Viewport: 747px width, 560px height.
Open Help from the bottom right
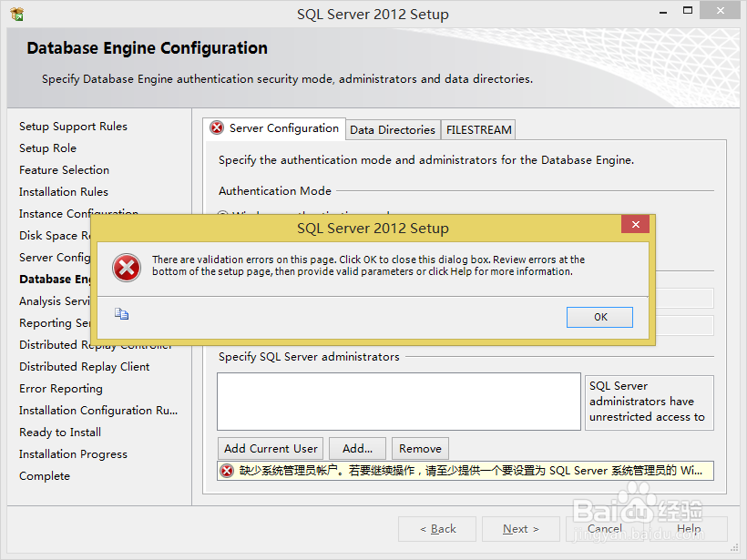pyautogui.click(x=690, y=528)
